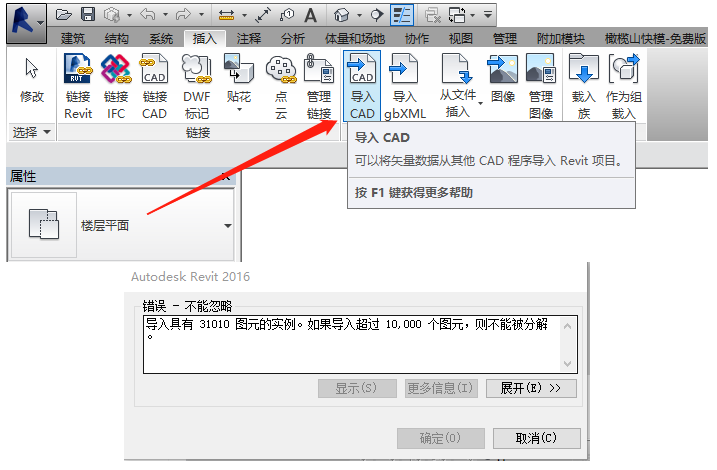Open the Undo history dropdown arrow
Image resolution: width=717 pixels, height=470 pixels.
[x=165, y=15]
